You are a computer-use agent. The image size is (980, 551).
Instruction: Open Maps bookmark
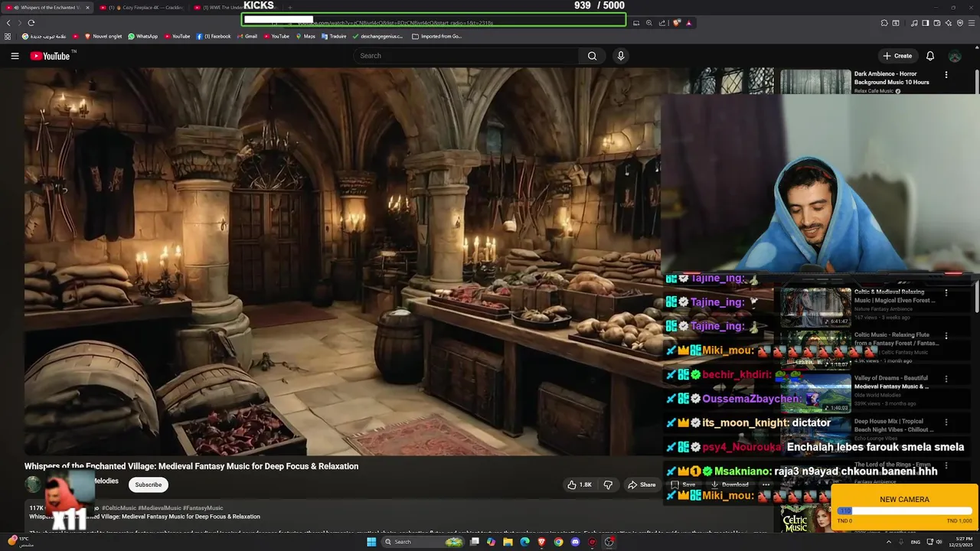[305, 36]
